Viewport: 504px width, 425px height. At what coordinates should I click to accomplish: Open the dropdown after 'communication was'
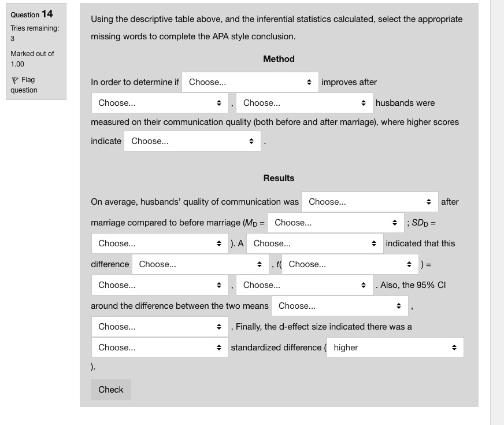tap(370, 201)
